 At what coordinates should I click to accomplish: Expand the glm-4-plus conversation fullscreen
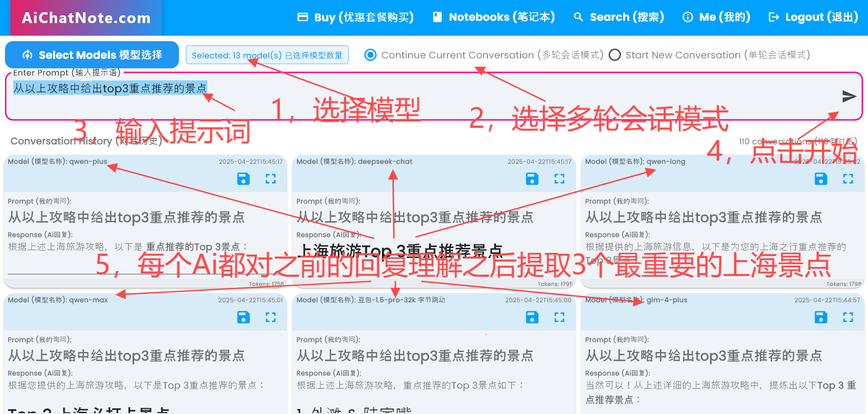coord(848,318)
